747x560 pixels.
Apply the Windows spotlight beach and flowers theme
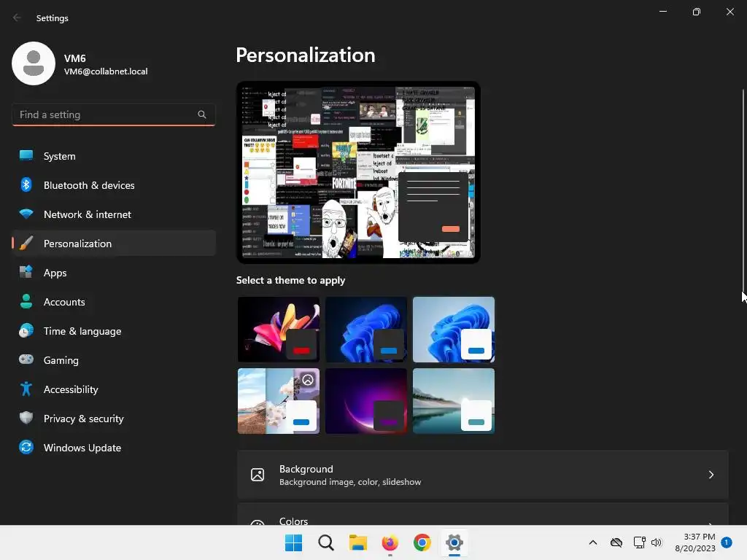[279, 401]
